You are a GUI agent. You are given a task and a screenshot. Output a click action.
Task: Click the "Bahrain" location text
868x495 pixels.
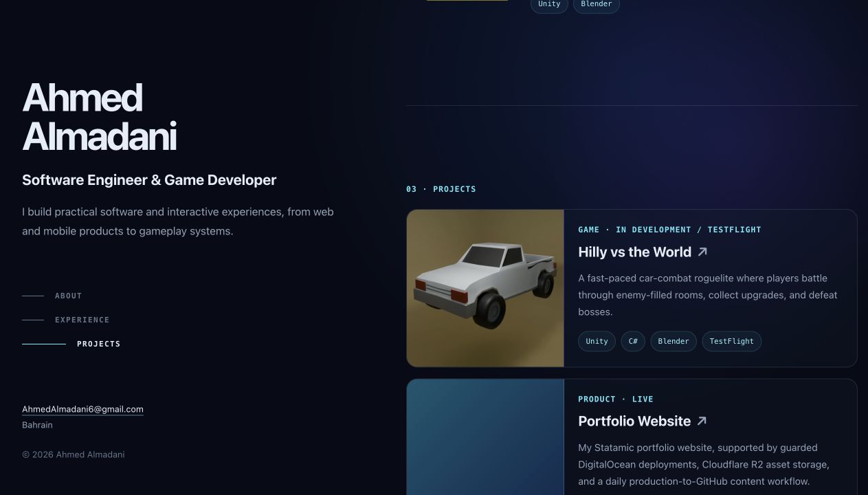(x=37, y=425)
